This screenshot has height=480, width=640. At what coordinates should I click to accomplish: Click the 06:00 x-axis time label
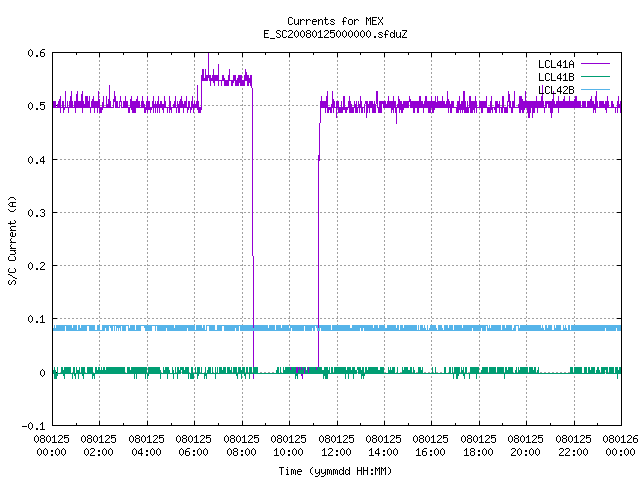coord(193,452)
